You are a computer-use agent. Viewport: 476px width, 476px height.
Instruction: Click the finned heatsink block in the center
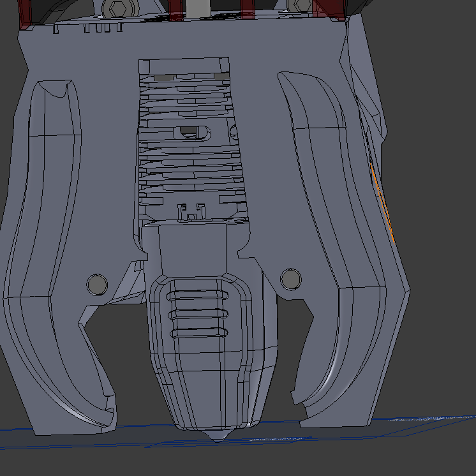(191, 140)
